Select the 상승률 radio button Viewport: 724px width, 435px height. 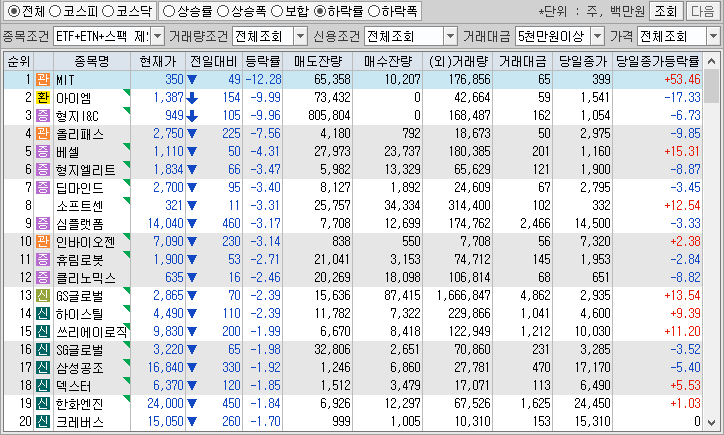pyautogui.click(x=169, y=11)
